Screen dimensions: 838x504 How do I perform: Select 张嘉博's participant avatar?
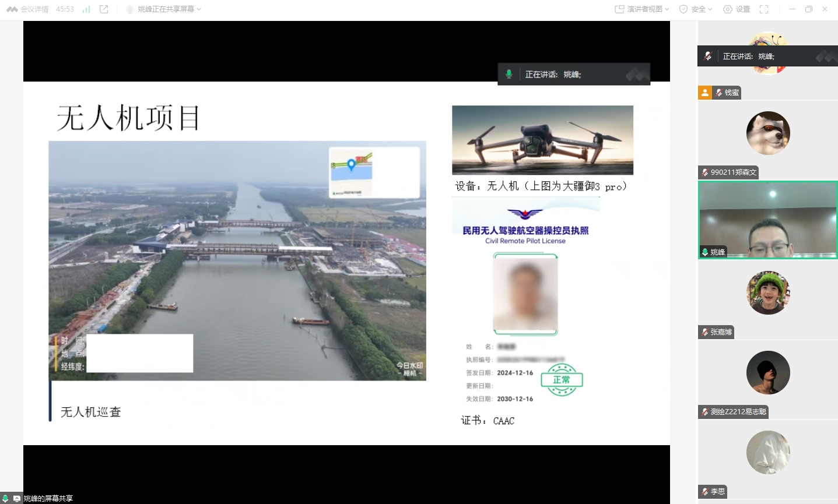(768, 293)
